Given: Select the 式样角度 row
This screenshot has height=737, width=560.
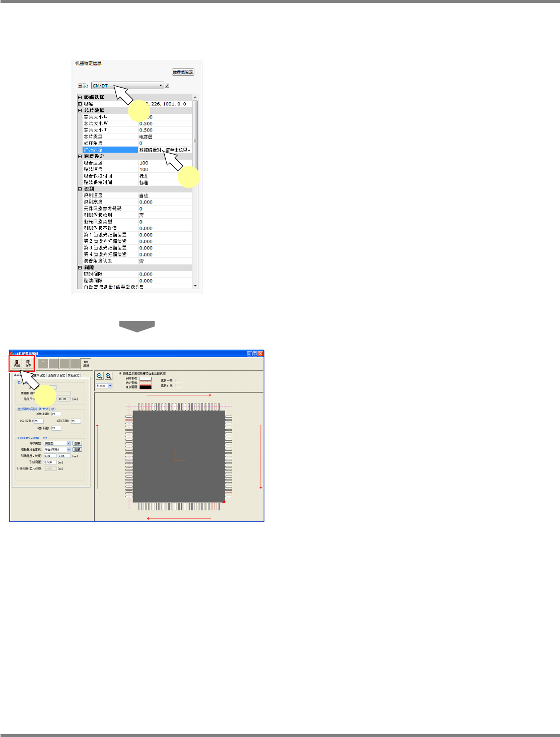Looking at the screenshot, I should click(137, 143).
